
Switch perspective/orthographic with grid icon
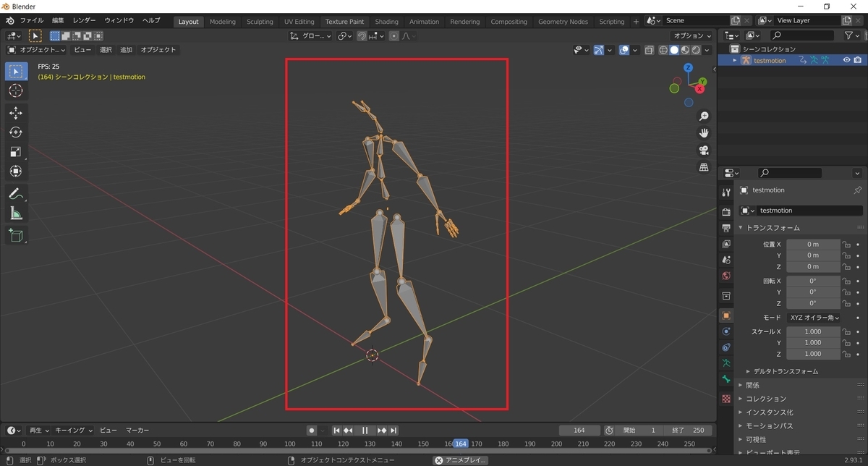[x=704, y=167]
